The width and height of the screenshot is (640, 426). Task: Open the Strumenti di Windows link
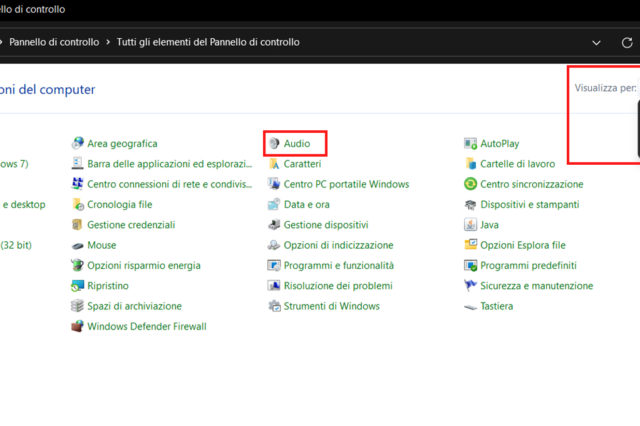coord(332,306)
